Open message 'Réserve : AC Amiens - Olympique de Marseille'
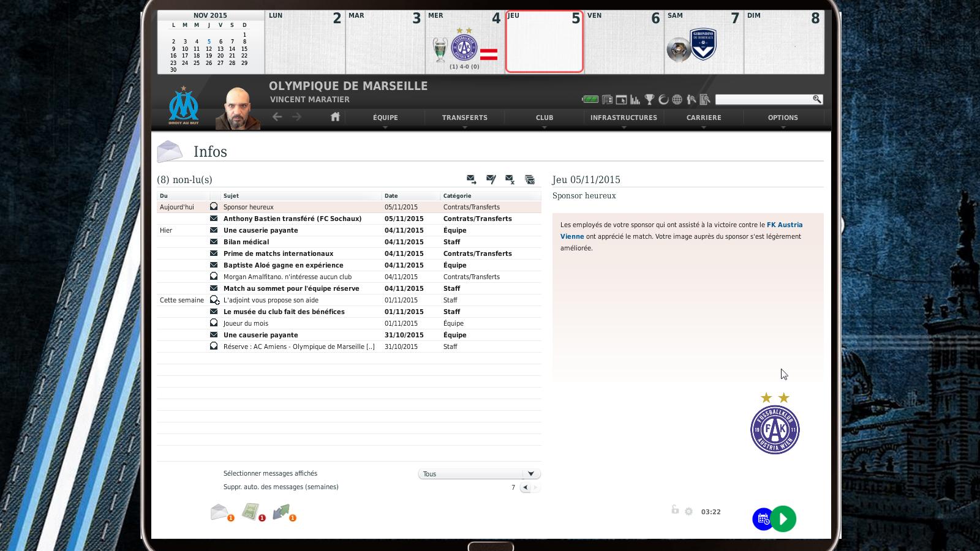This screenshot has width=980, height=551. point(349,347)
